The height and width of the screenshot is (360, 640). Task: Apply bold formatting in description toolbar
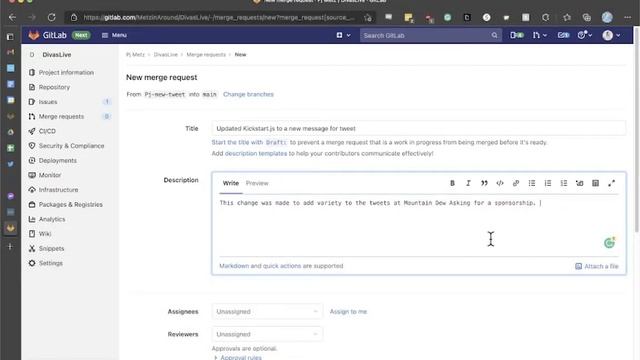click(452, 183)
